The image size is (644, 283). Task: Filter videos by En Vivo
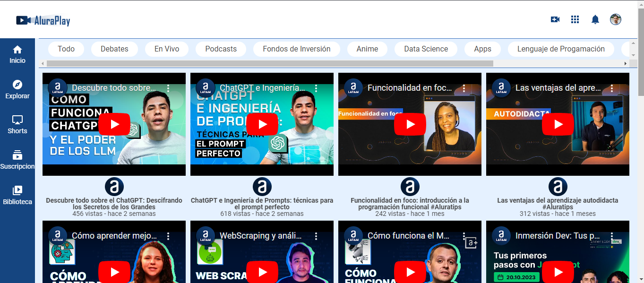click(x=167, y=49)
